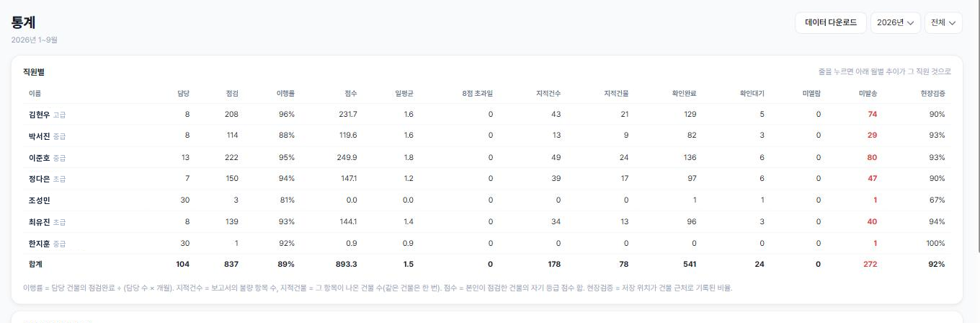980x323 pixels.
Task: Click 박서진's 점수 value 119.6
Action: [347, 136]
